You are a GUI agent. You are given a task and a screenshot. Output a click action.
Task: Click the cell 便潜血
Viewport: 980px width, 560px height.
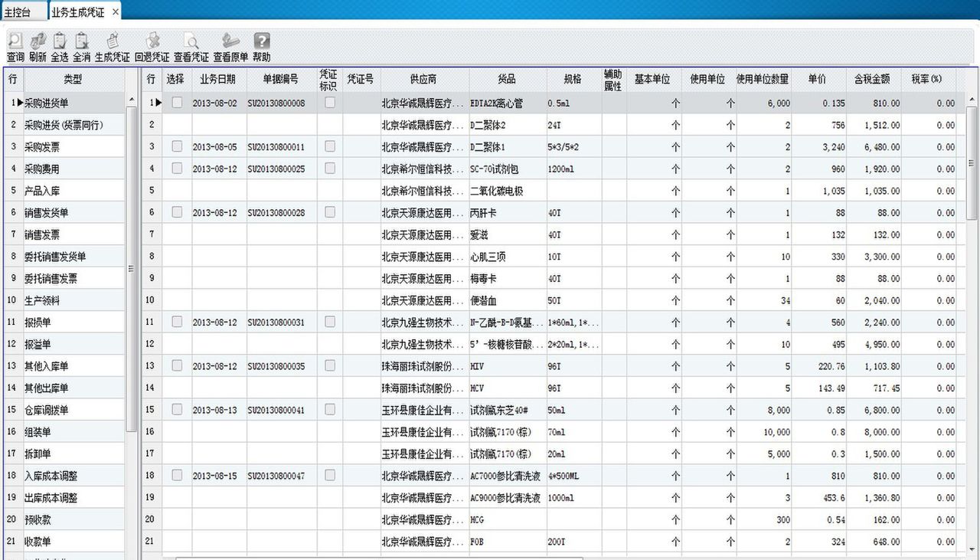[x=507, y=300]
